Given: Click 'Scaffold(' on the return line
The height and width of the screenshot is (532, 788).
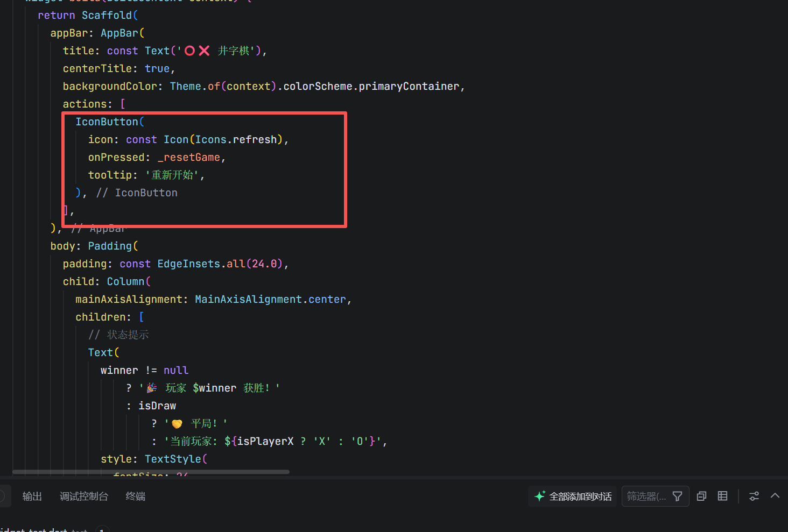Looking at the screenshot, I should point(110,16).
